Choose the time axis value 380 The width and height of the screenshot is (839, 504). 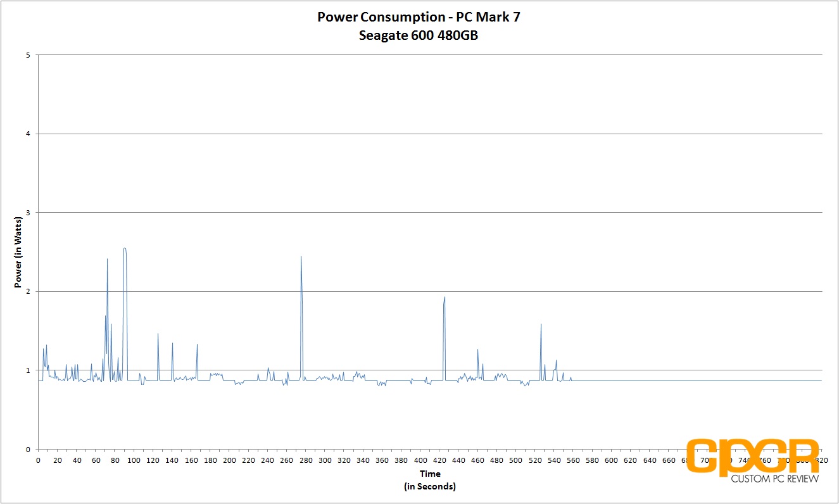click(x=401, y=460)
